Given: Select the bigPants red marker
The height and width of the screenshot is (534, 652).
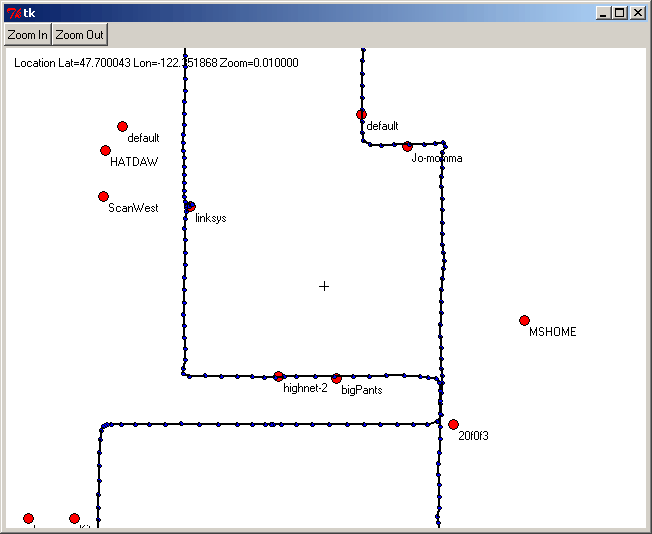Looking at the screenshot, I should [x=336, y=379].
